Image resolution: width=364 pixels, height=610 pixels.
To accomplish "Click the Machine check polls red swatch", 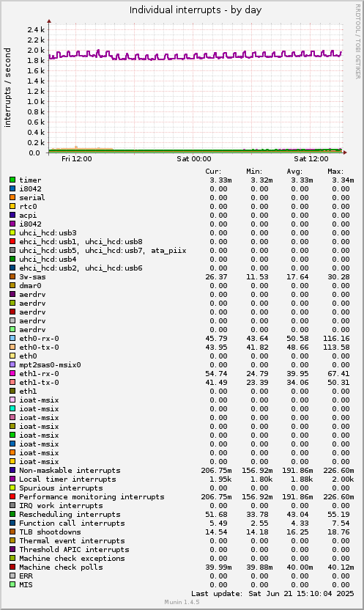I will tap(12, 567).
